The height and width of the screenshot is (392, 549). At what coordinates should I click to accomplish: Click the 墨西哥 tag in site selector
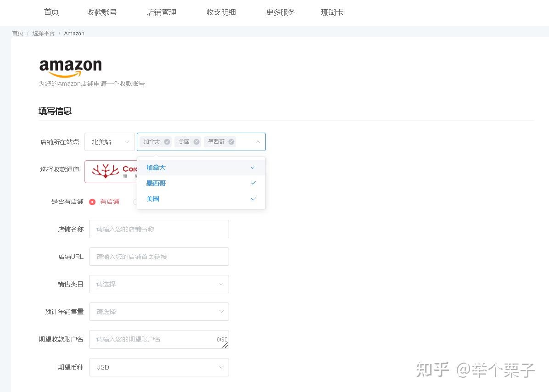[x=221, y=142]
